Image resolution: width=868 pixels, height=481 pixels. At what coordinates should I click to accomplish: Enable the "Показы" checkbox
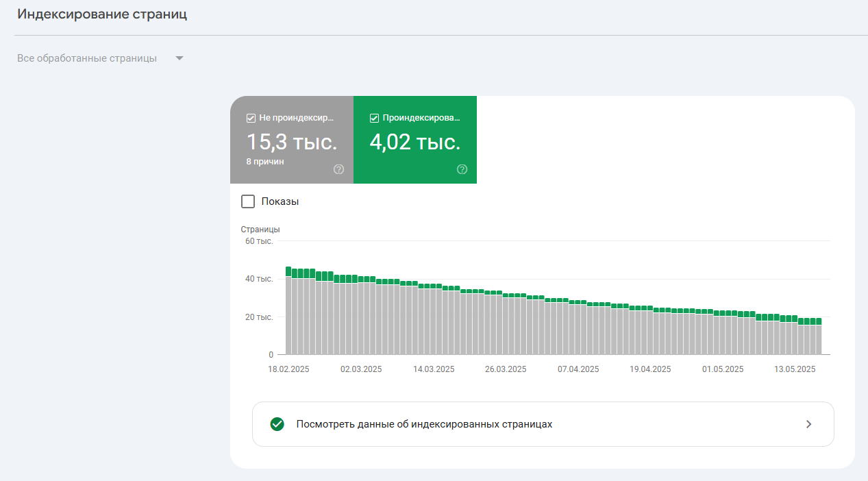click(x=248, y=201)
